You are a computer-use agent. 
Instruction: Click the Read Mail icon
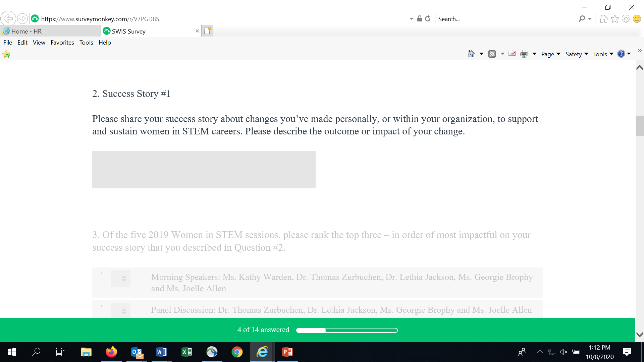(x=512, y=54)
